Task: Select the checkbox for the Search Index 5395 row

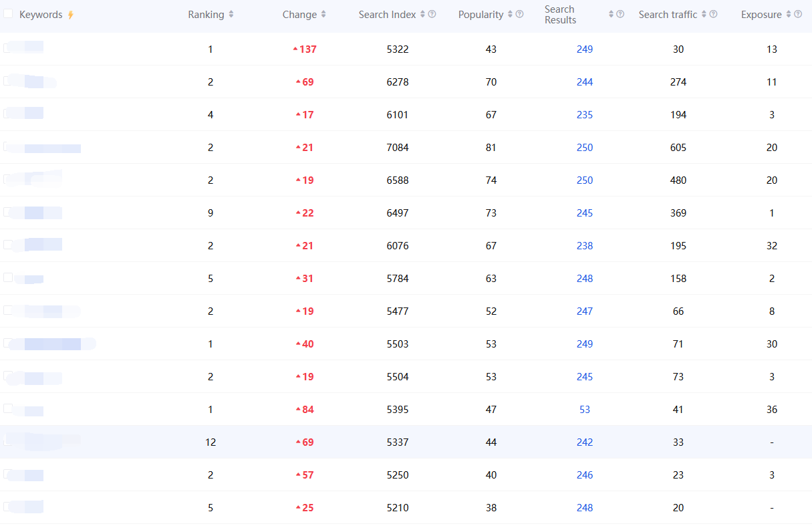Action: point(8,408)
